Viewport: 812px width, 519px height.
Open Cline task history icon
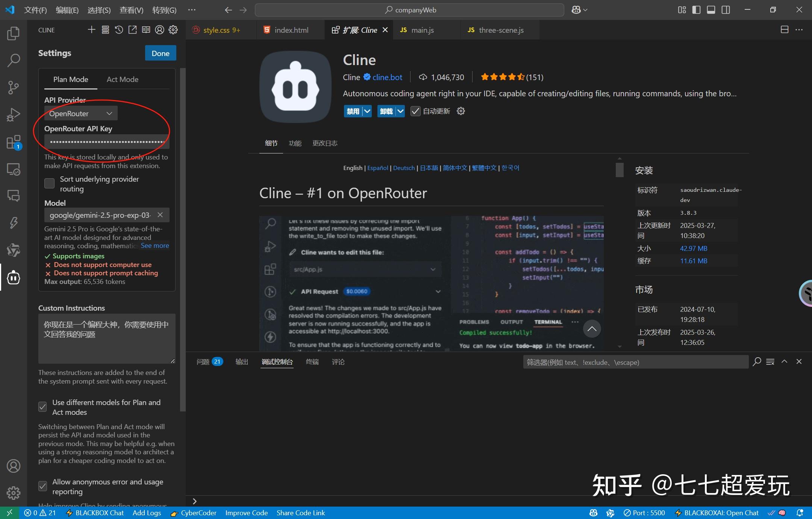point(119,30)
